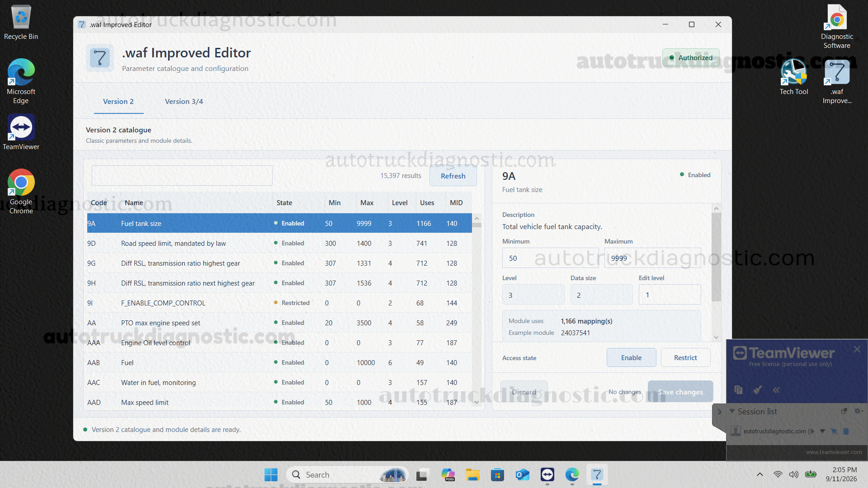Click parameter table scrollbar down arrow

point(476,402)
